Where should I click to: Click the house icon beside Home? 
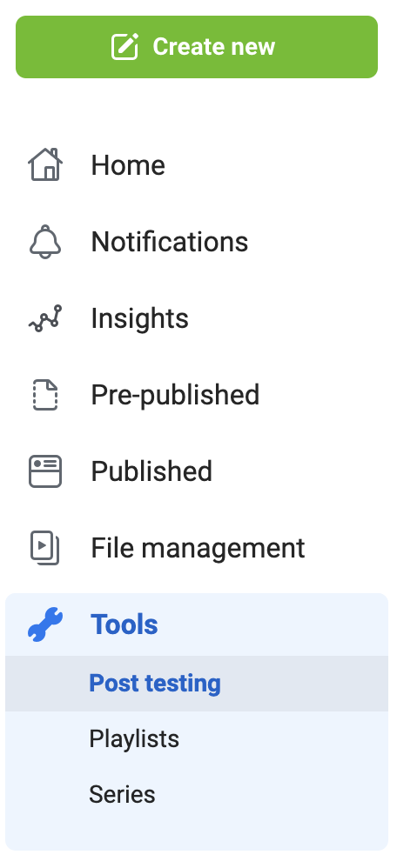pos(45,164)
